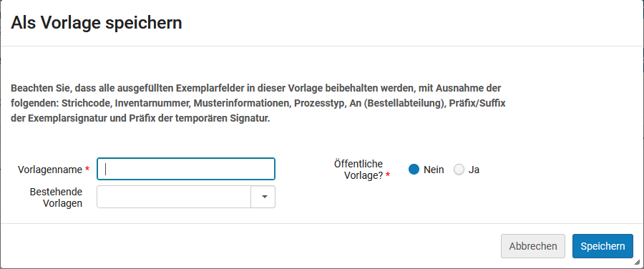
Task: Save template with the Speichern button
Action: click(603, 246)
